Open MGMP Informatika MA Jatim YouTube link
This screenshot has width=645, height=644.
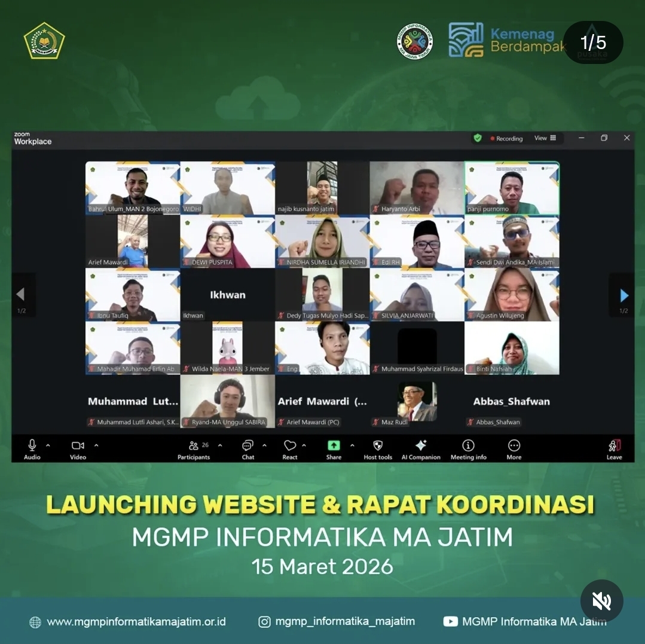pyautogui.click(x=534, y=621)
